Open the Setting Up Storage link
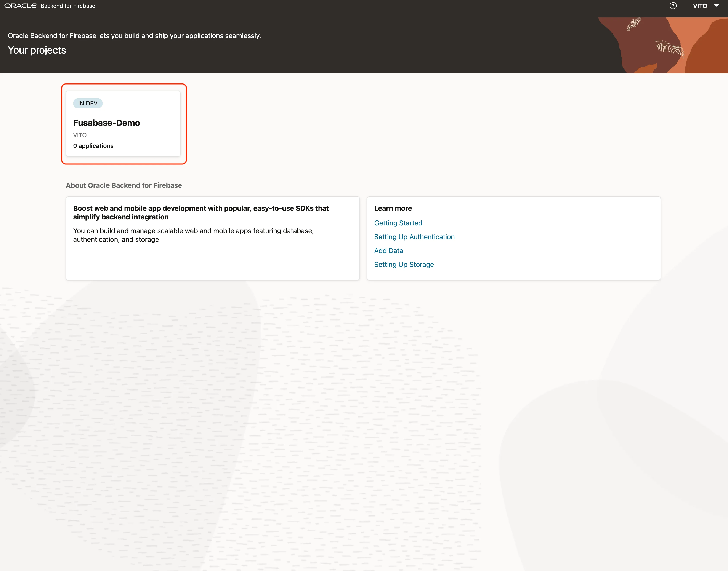 pos(404,265)
